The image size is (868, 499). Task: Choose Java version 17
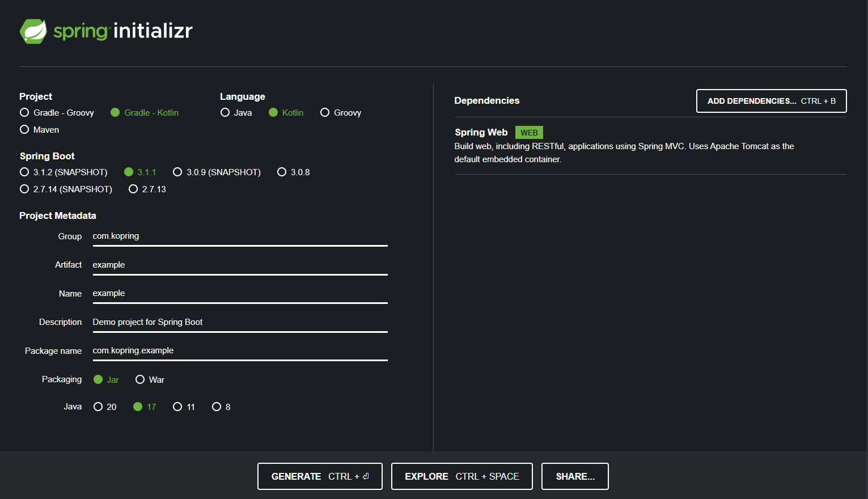[145, 407]
